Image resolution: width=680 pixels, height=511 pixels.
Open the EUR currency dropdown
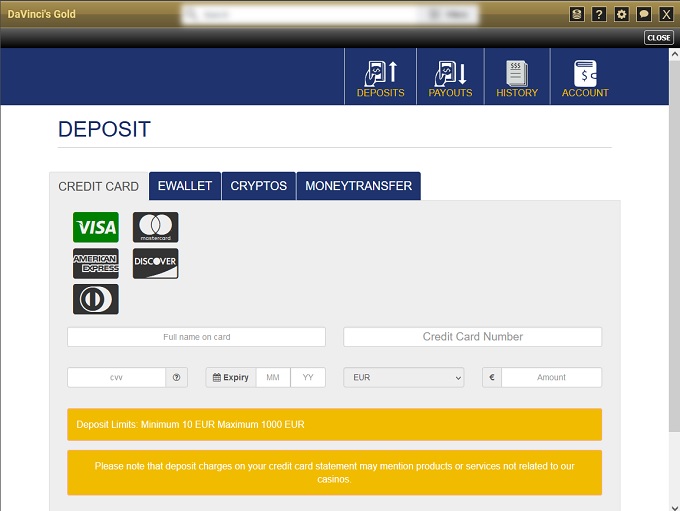(404, 377)
